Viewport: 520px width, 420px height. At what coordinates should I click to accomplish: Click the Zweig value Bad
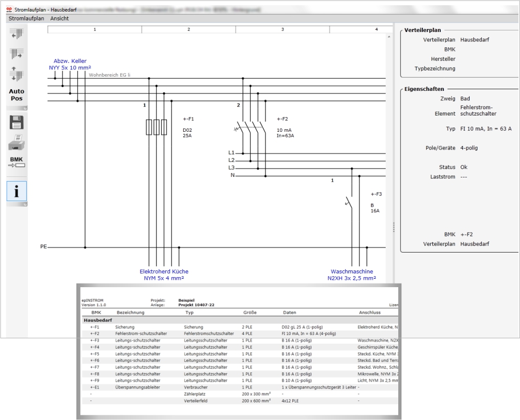[x=465, y=99]
